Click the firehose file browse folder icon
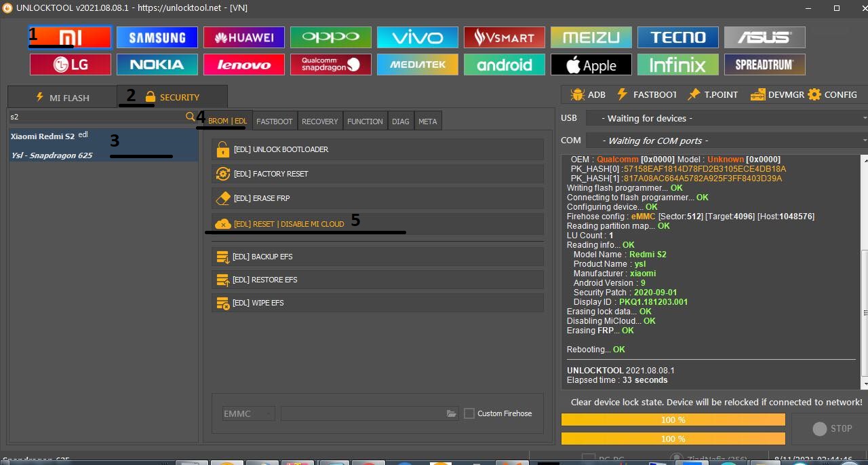Screen dimensions: 868x465 click(452, 413)
